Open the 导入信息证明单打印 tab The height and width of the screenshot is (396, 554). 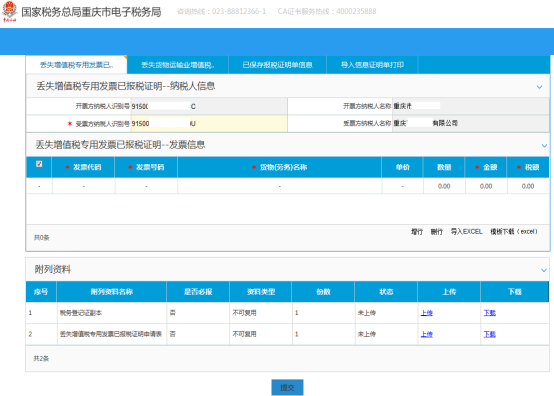point(372,65)
